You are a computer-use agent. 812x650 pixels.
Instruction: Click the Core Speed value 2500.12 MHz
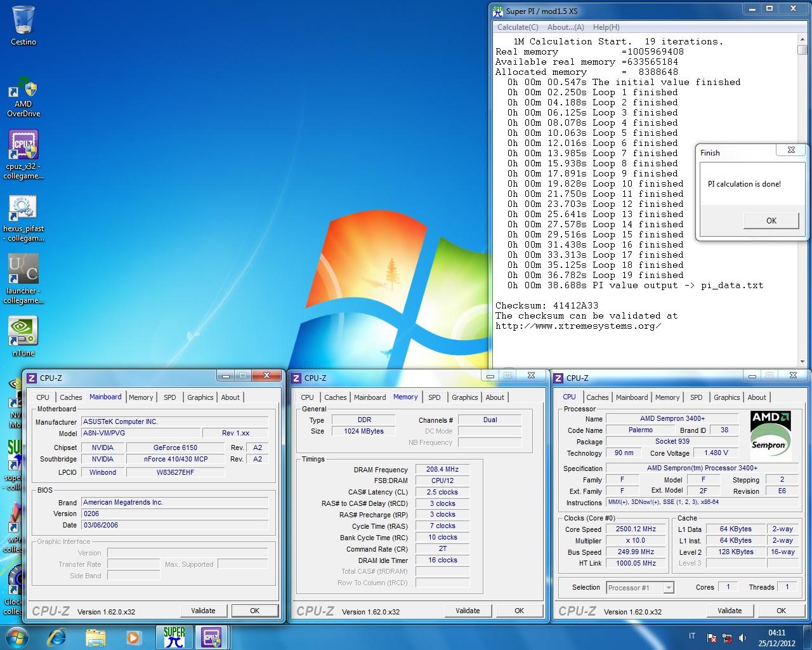tap(636, 529)
